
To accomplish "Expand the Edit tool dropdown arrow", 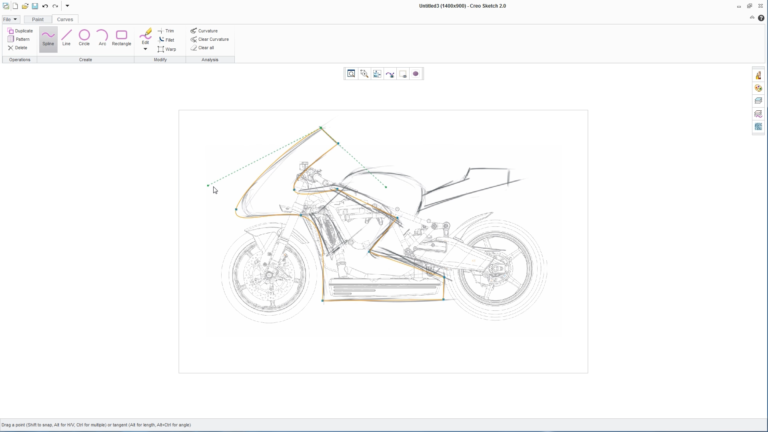I will tap(145, 49).
